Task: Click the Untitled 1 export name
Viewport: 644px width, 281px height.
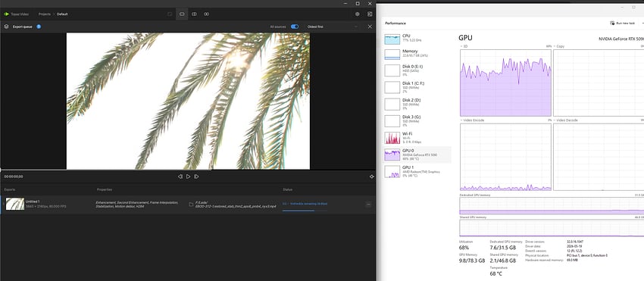Action: (33, 201)
